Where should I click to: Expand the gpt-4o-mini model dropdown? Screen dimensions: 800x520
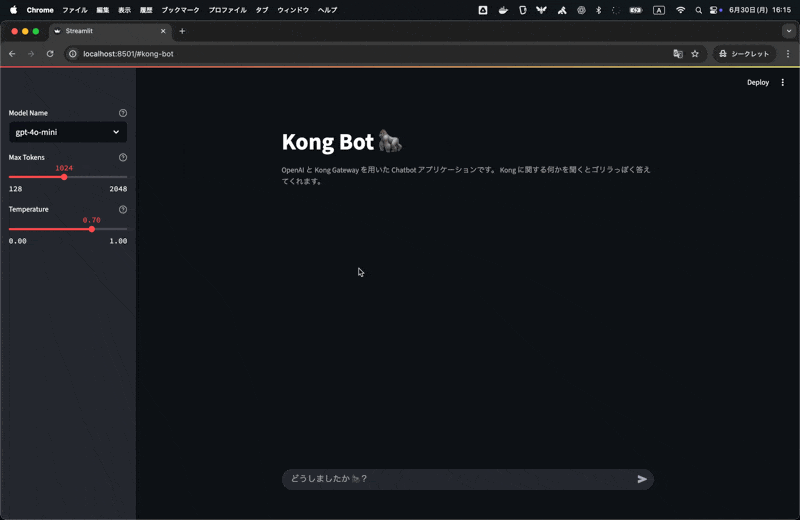pyautogui.click(x=68, y=132)
